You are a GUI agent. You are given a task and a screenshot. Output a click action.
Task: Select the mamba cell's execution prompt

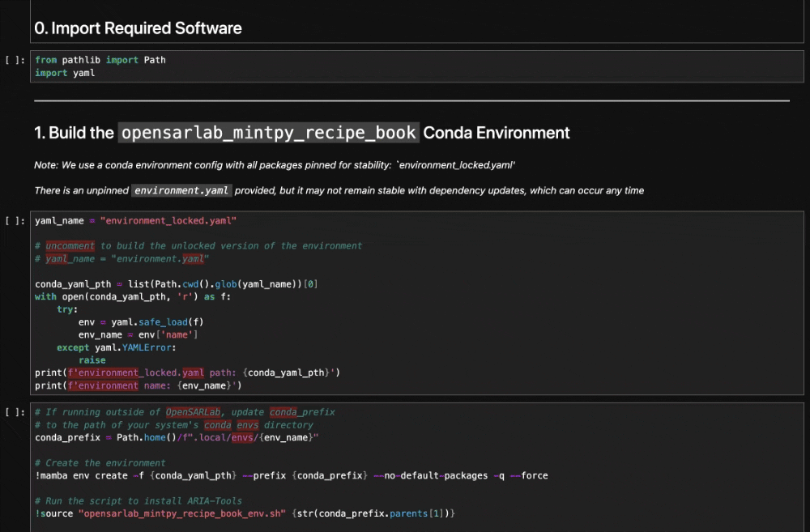[x=16, y=412]
